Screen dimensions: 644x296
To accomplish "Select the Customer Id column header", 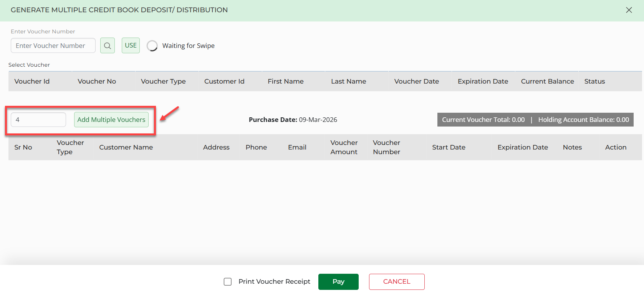I will coord(224,81).
